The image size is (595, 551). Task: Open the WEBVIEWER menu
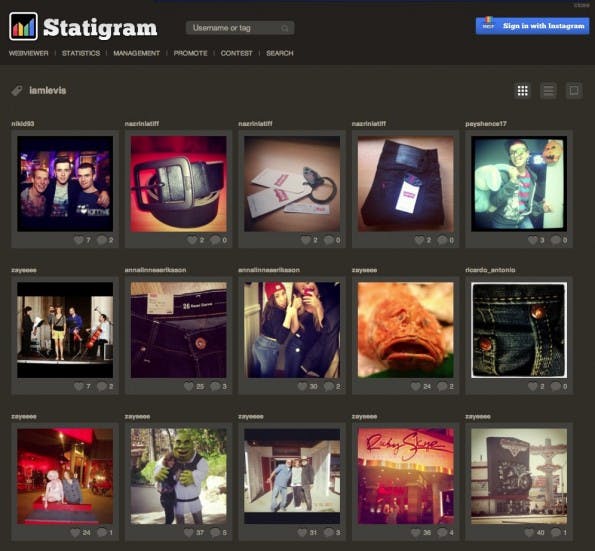28,53
